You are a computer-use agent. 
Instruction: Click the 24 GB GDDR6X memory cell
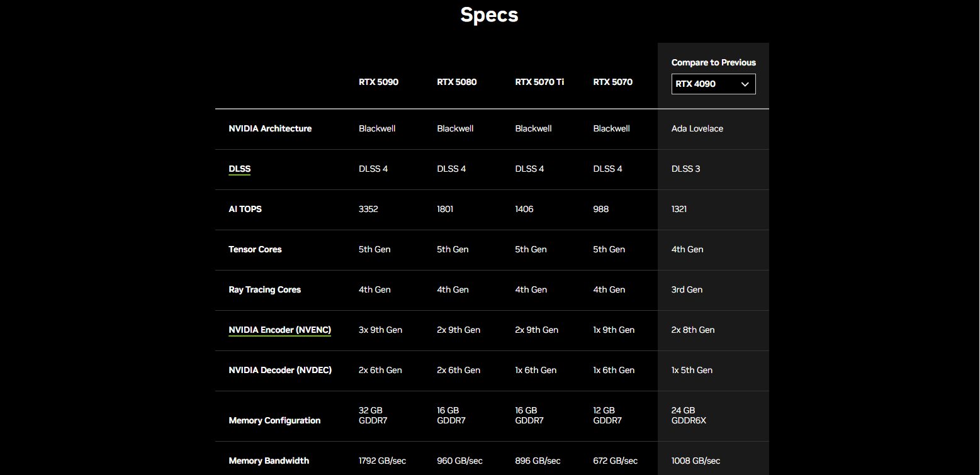(x=689, y=415)
